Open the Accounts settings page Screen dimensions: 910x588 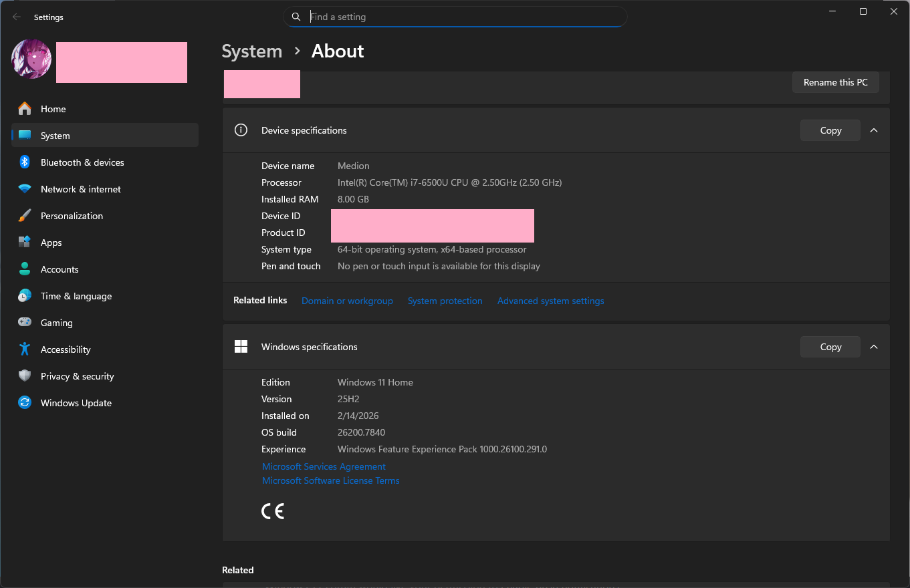tap(105, 269)
